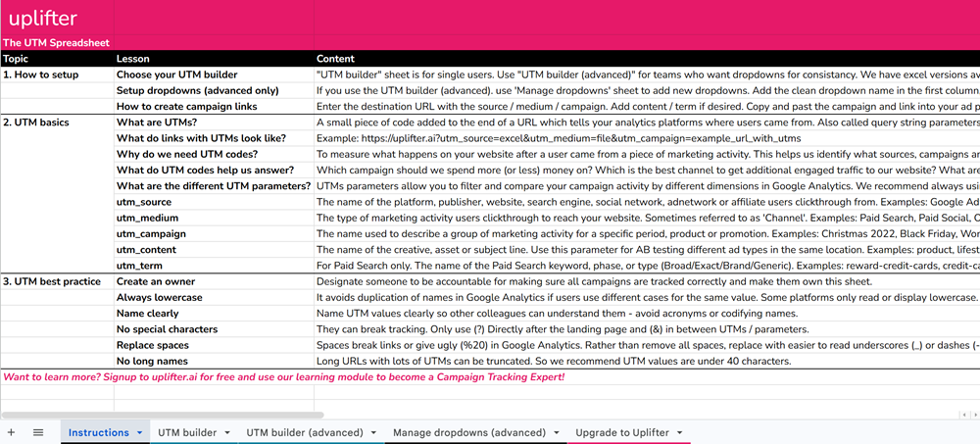Select 'A small piece of code' content cell
Viewport: 980px width, 444px height.
click(x=647, y=122)
